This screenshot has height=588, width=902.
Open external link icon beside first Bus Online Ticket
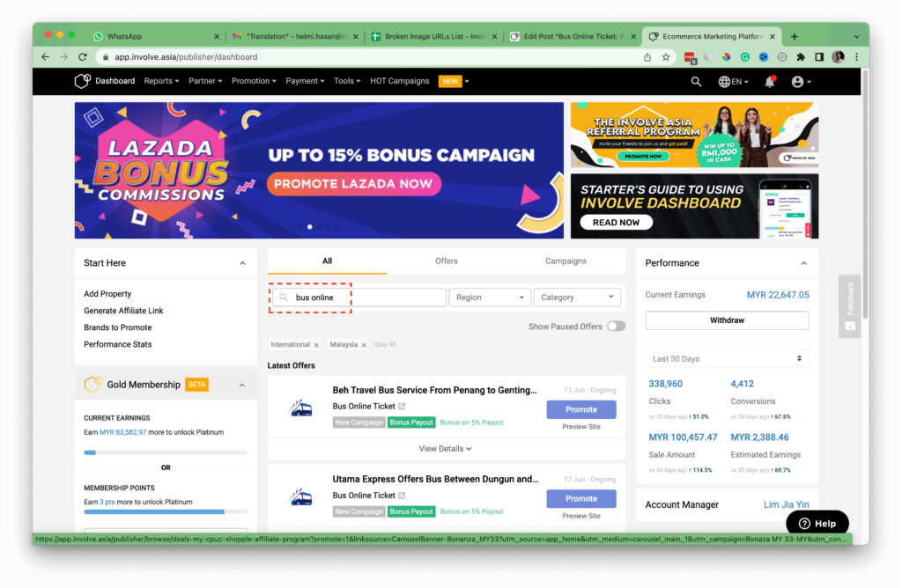tap(402, 407)
